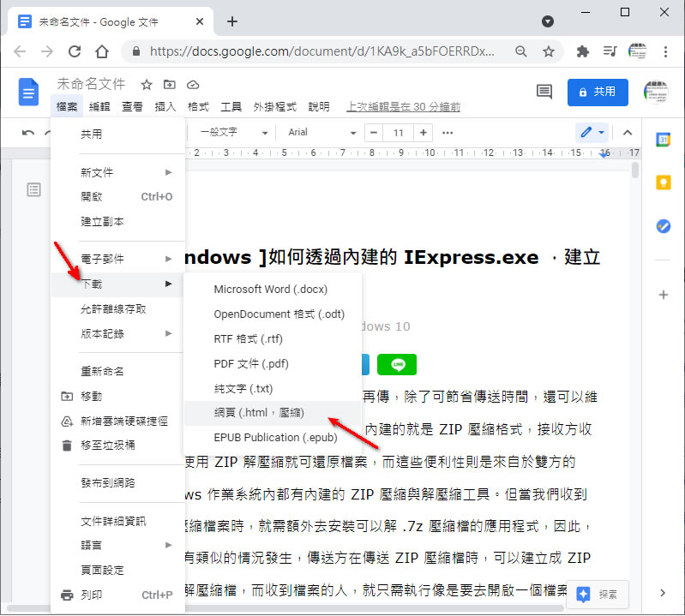Open the last-edit history link

(x=403, y=107)
